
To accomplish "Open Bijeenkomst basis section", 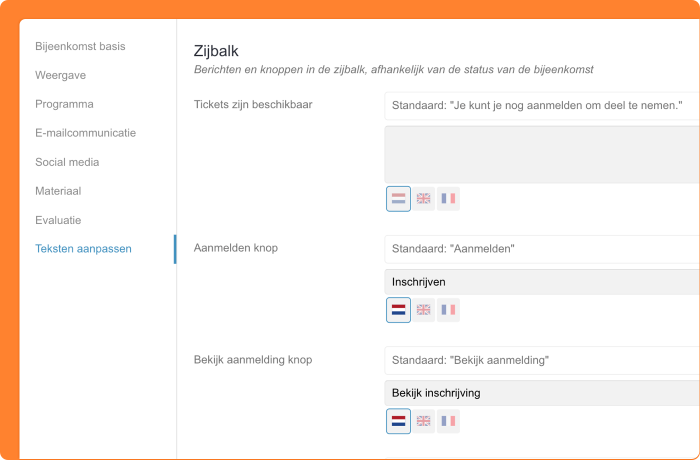I will click(80, 46).
